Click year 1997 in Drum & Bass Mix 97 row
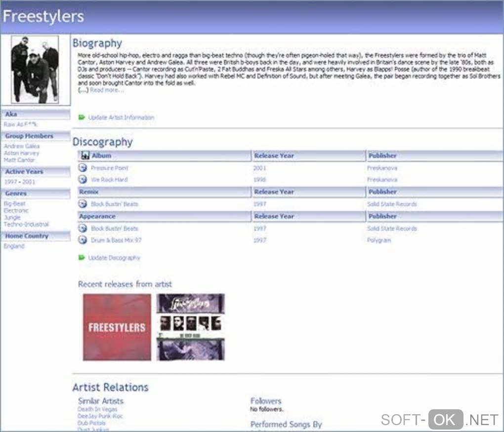Image resolution: width=504 pixels, height=432 pixels. pyautogui.click(x=260, y=240)
